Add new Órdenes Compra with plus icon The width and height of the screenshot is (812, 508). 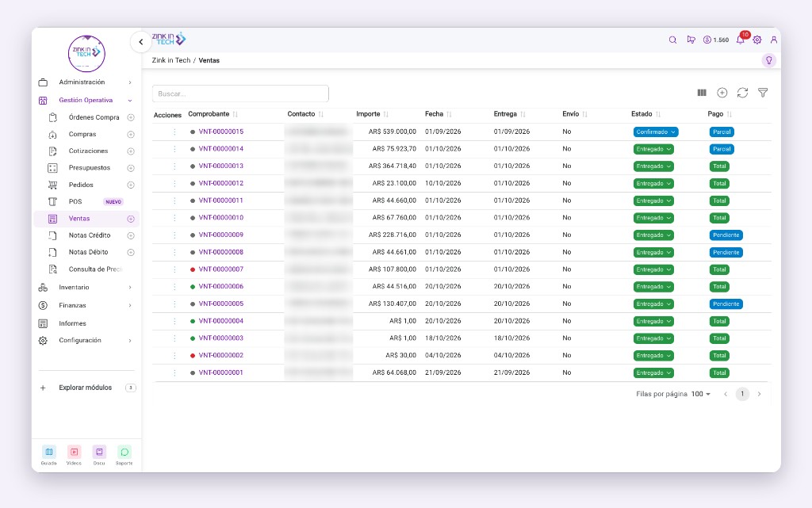(131, 117)
